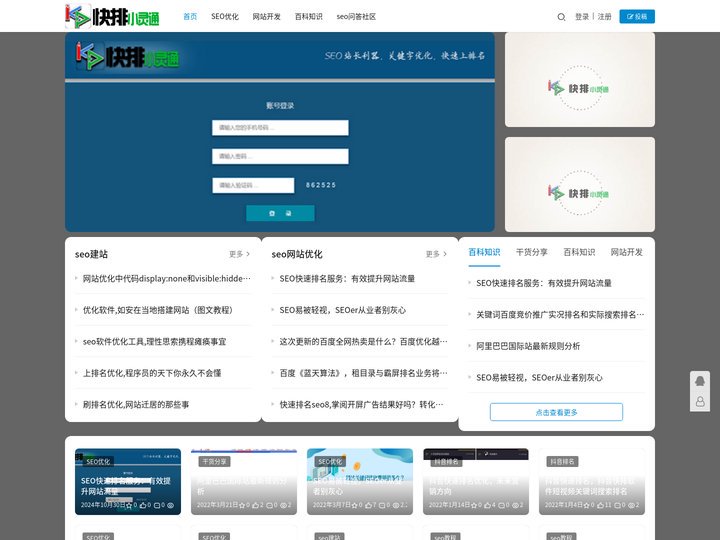The height and width of the screenshot is (540, 720).
Task: Open article 关键词百度竞价推广实况排名
Action: pos(560,315)
